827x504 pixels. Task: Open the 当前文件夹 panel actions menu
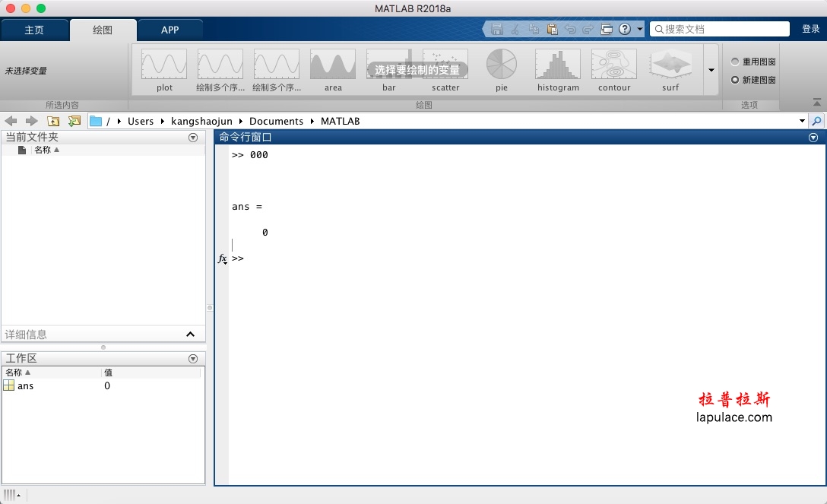coord(193,138)
